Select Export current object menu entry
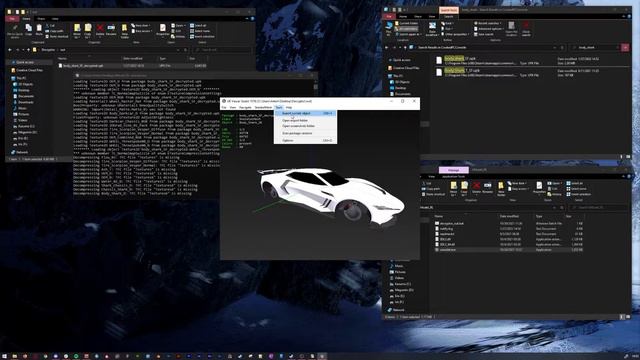Screen dimensions: 640x360 tap(305, 113)
